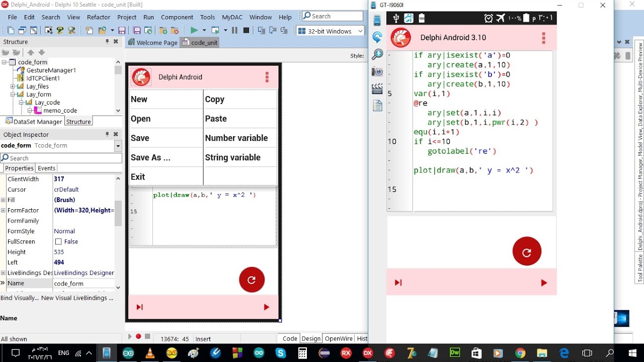Image resolution: width=644 pixels, height=362 pixels.
Task: Open the MyDAC menu
Action: coord(232,17)
